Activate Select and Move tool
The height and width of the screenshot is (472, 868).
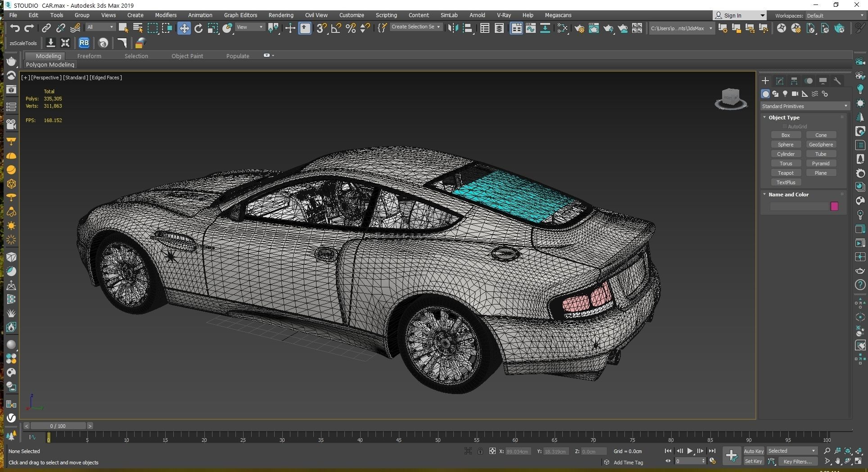point(184,28)
